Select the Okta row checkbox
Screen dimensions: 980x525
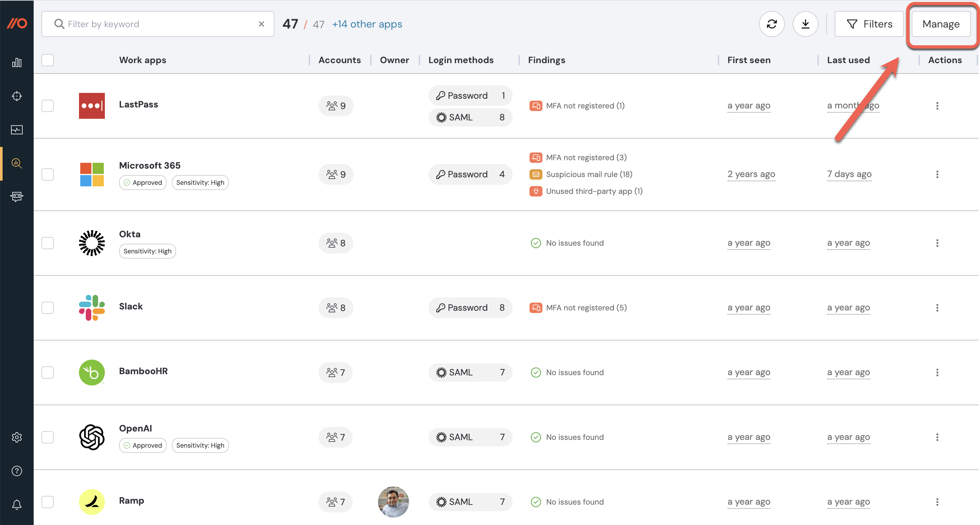point(48,243)
